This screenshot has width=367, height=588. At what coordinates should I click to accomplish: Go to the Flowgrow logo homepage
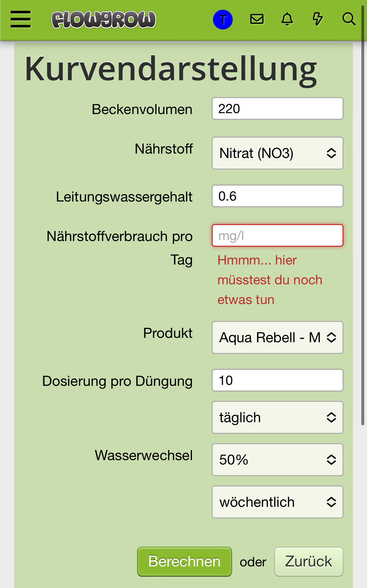point(104,19)
